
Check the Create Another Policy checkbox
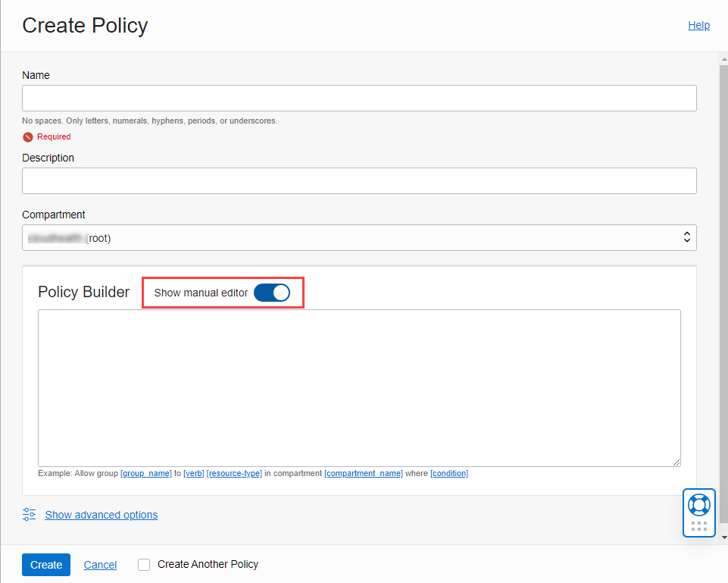click(143, 564)
